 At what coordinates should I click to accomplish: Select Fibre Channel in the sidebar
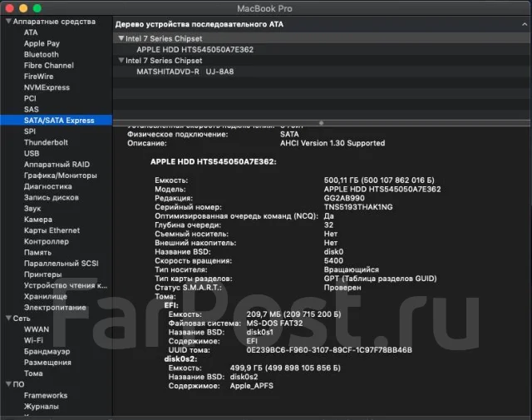pyautogui.click(x=48, y=66)
